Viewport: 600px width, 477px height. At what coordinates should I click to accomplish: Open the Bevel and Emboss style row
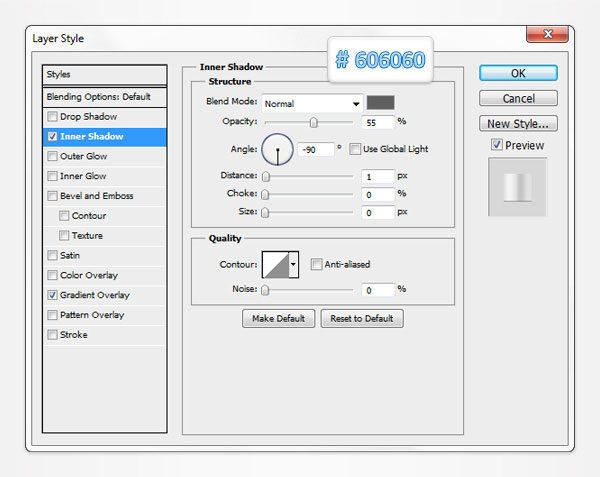click(x=105, y=196)
